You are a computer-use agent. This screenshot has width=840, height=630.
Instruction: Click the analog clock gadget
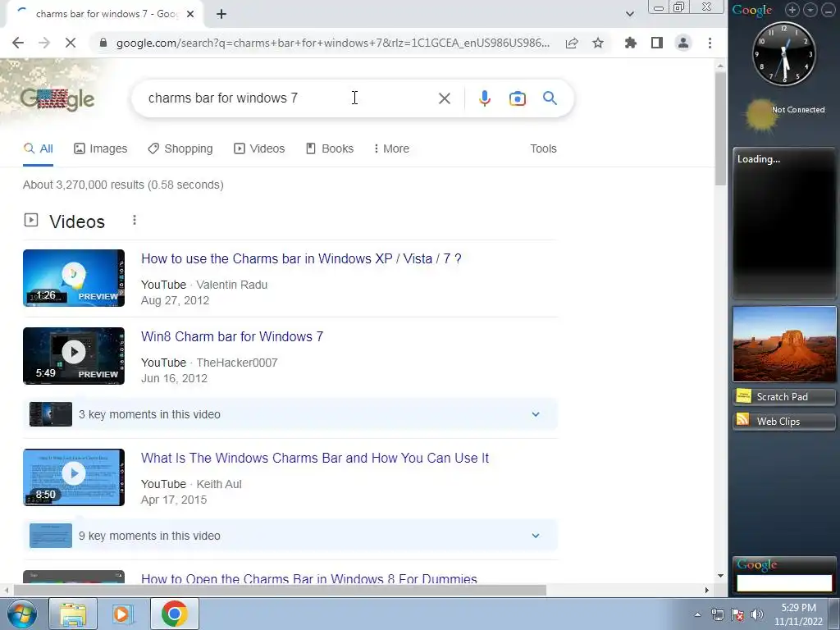click(x=784, y=53)
